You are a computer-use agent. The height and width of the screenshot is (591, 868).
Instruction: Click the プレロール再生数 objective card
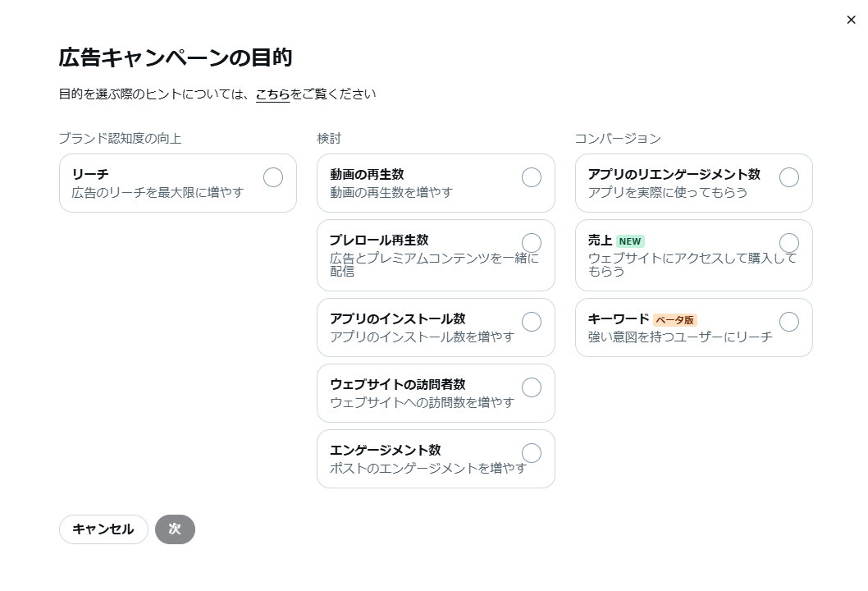pyautogui.click(x=436, y=254)
